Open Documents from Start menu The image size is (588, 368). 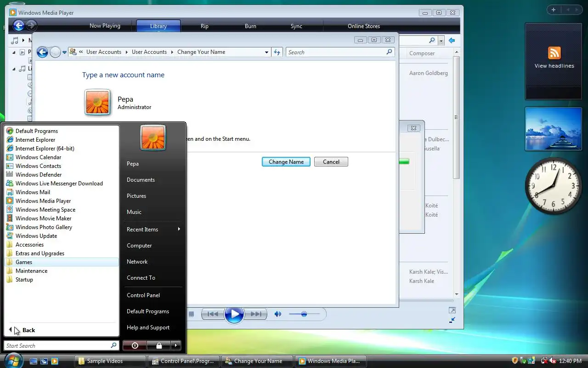[153, 180]
